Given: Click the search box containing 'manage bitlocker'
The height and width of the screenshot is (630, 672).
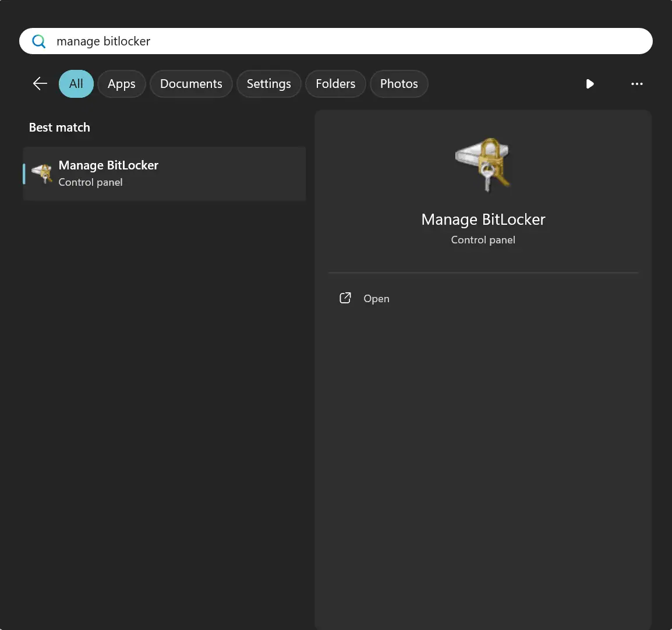Looking at the screenshot, I should [335, 41].
